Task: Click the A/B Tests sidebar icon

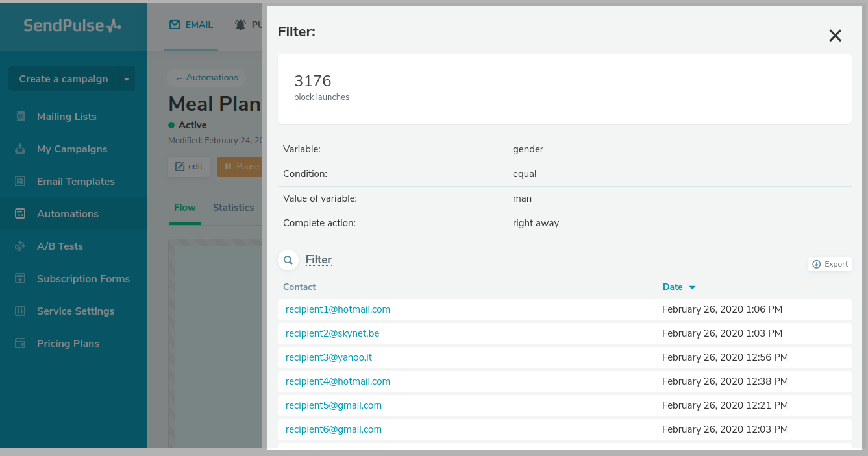Action: pos(20,246)
